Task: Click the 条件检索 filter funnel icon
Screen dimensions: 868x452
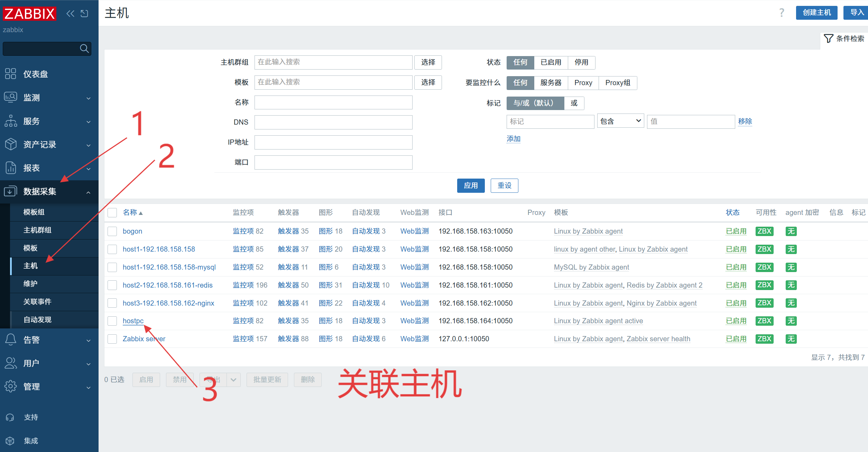Action: (x=828, y=38)
